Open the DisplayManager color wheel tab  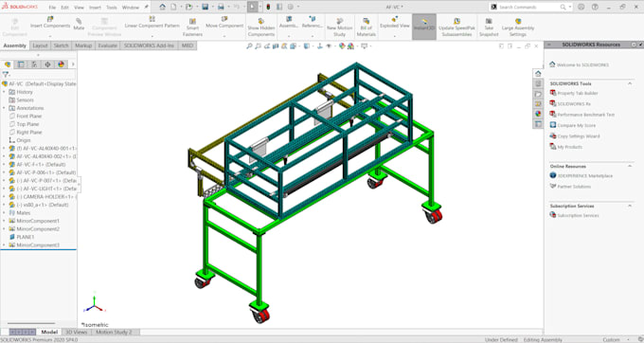click(62, 64)
